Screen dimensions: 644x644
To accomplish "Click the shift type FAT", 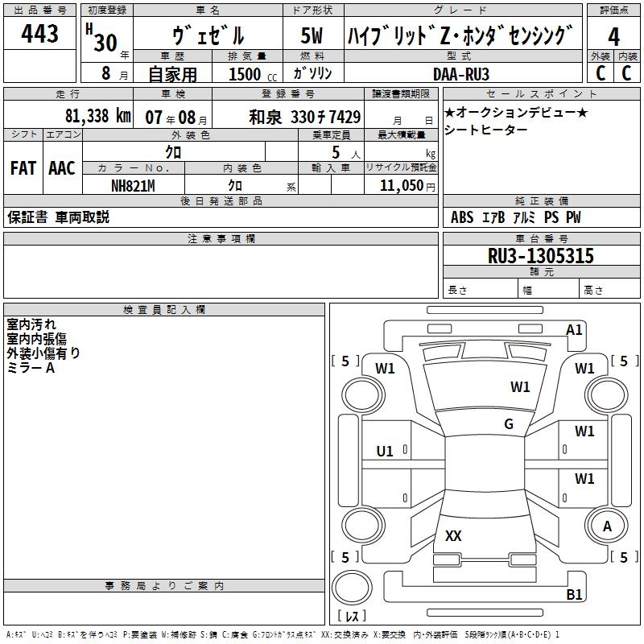I will pos(23,168).
